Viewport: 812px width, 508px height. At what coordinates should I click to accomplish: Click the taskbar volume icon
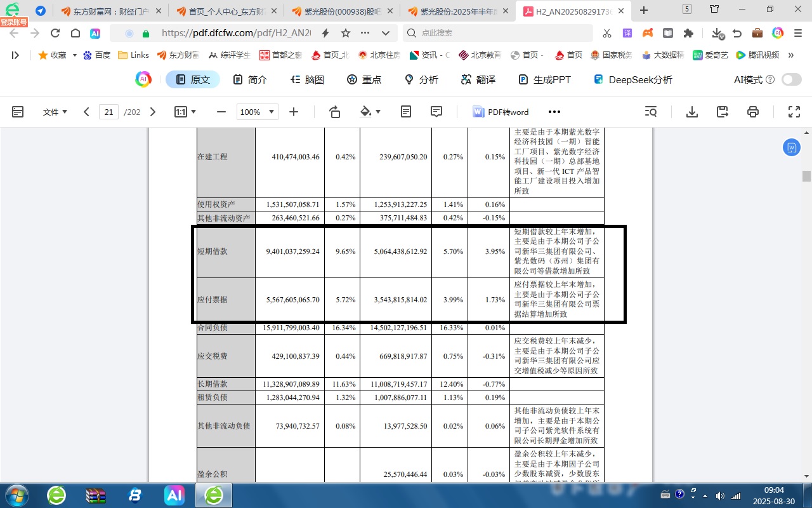720,495
